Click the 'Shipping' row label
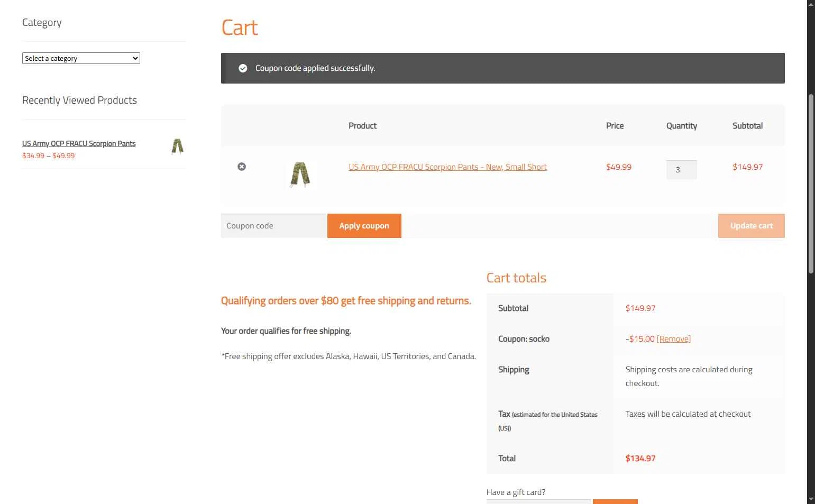815x504 pixels. coord(514,370)
